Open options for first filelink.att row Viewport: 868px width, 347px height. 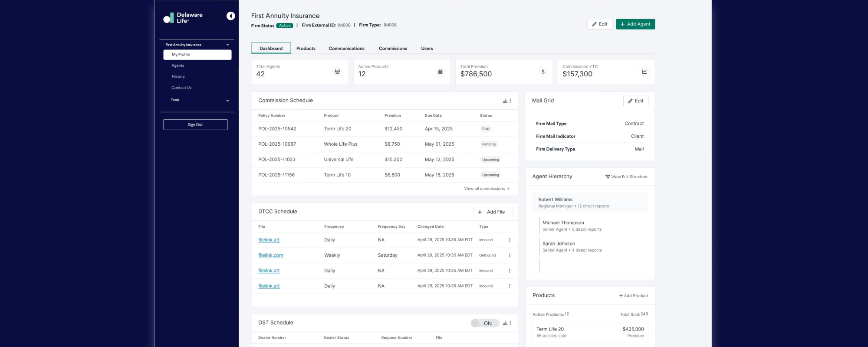pos(510,240)
